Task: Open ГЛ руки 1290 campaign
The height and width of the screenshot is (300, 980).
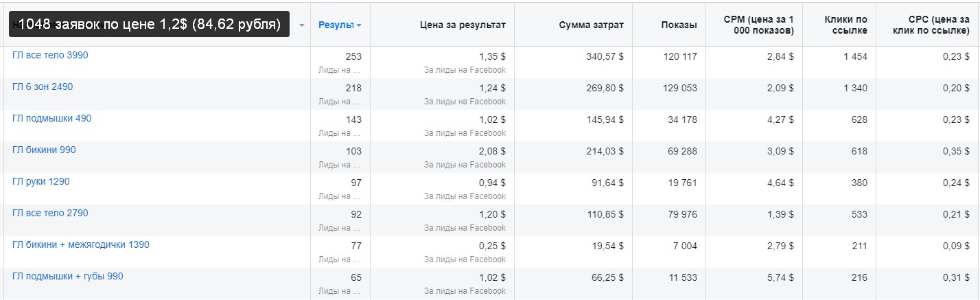Action: pyautogui.click(x=41, y=181)
